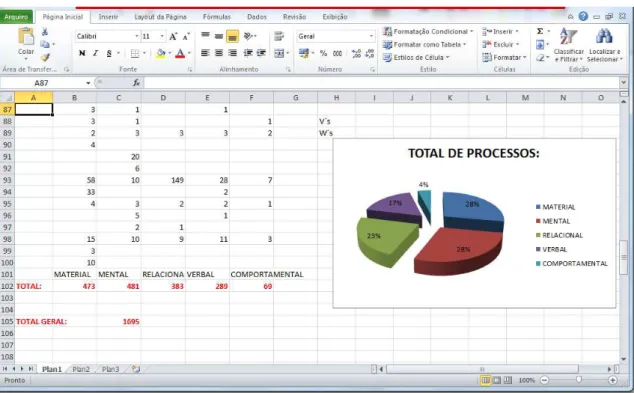Click the Cut scissors icon
This screenshot has width=634, height=393.
(45, 32)
